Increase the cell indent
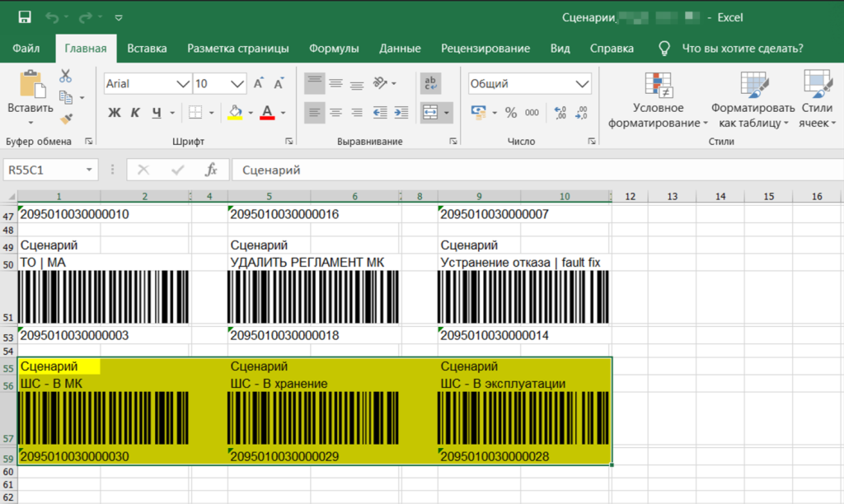This screenshot has width=844, height=504. pos(401,113)
